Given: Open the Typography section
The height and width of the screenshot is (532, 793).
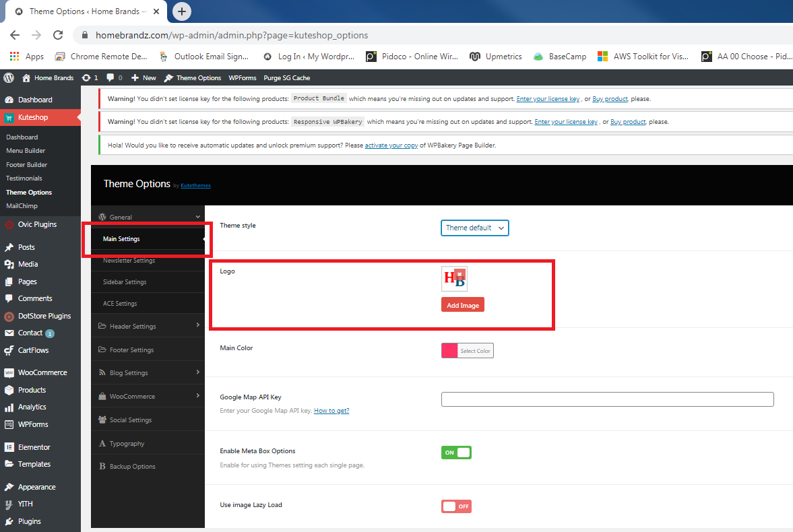Looking at the screenshot, I should [148, 444].
